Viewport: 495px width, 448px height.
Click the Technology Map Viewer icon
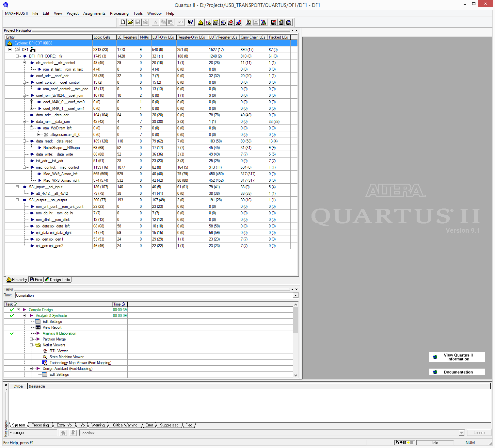[45, 363]
